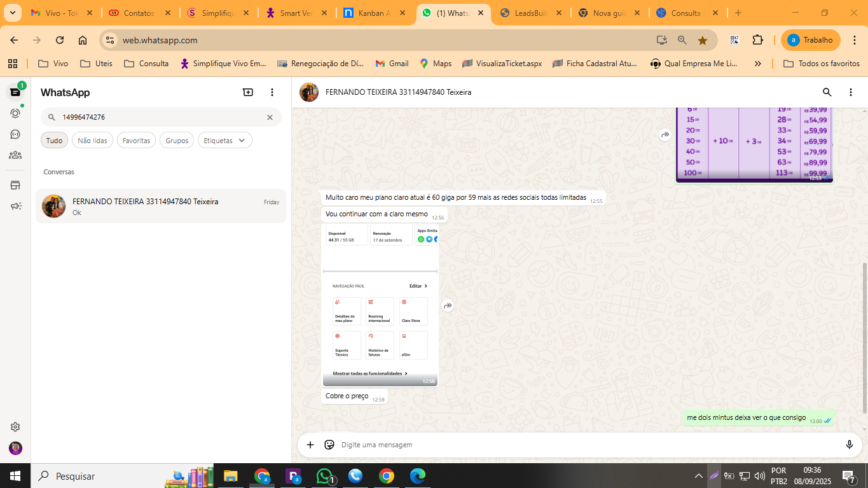Show hidden system tray icons
868x488 pixels.
click(698, 476)
